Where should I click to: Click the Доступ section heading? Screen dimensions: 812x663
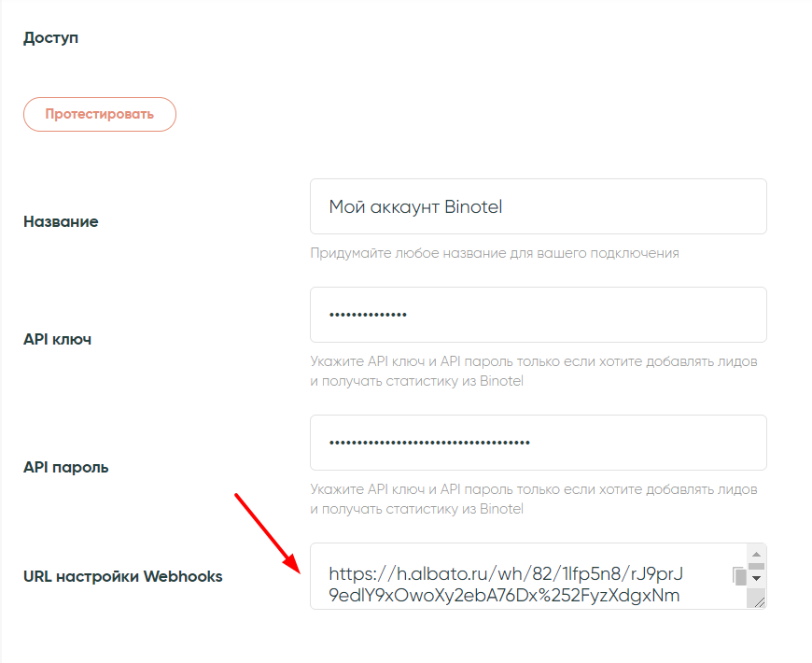pyautogui.click(x=51, y=38)
